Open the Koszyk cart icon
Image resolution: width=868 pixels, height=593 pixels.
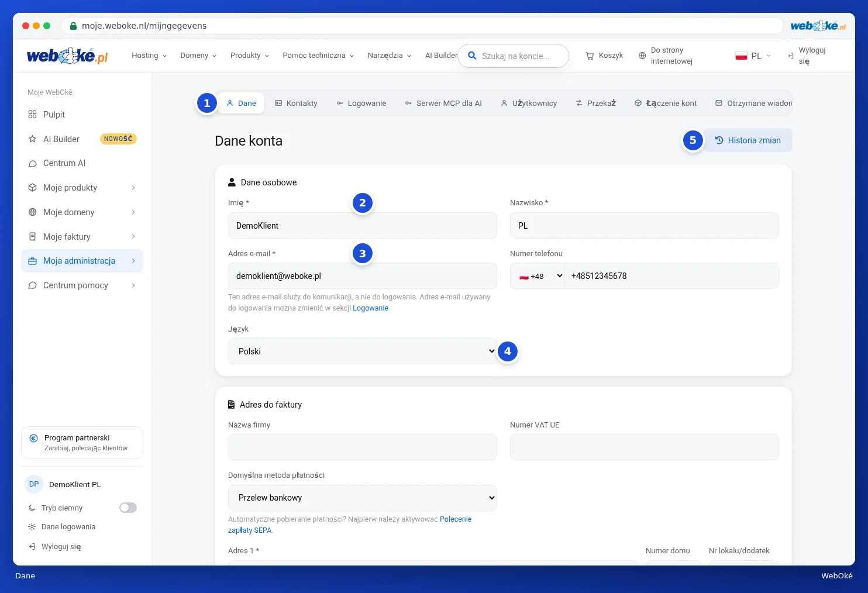click(590, 56)
